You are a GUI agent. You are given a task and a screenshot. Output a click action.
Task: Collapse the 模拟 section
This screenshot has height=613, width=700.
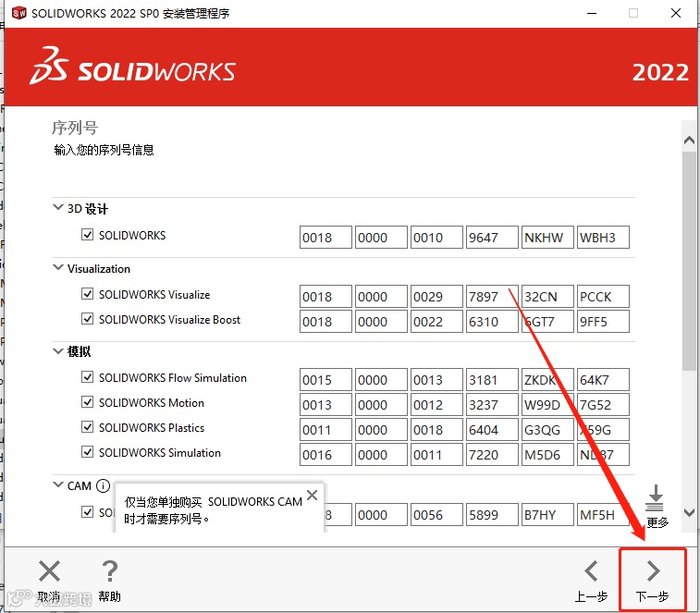[58, 351]
